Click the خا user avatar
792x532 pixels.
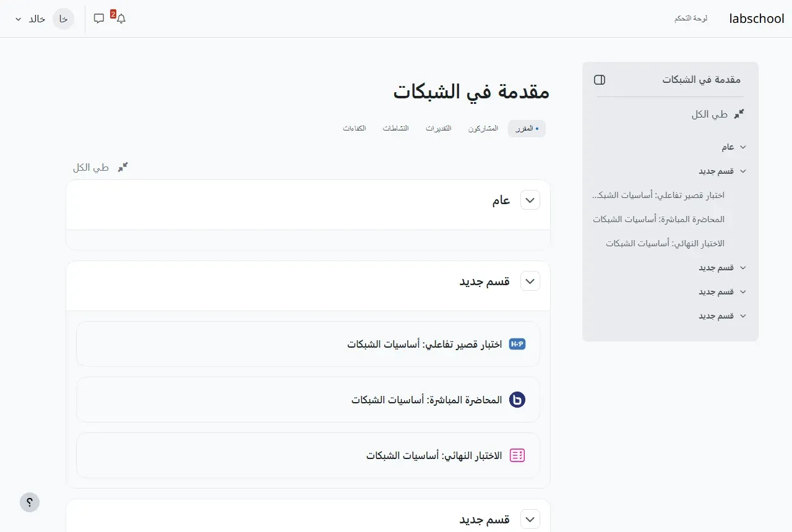(63, 19)
